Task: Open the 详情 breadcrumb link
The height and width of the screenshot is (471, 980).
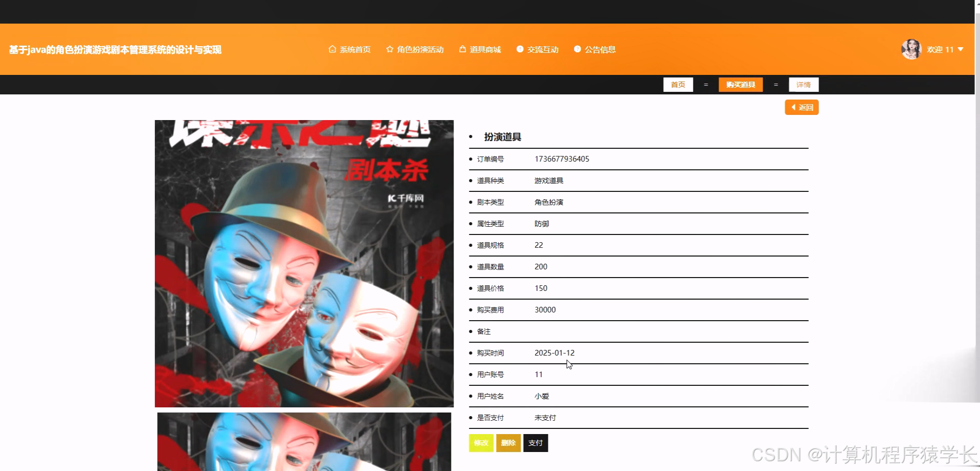Action: [x=803, y=84]
